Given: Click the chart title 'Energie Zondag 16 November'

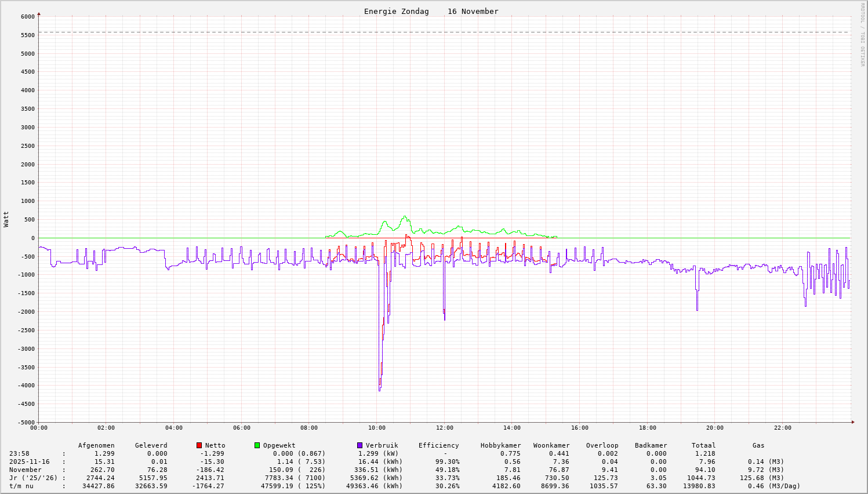Looking at the screenshot, I should point(431,12).
